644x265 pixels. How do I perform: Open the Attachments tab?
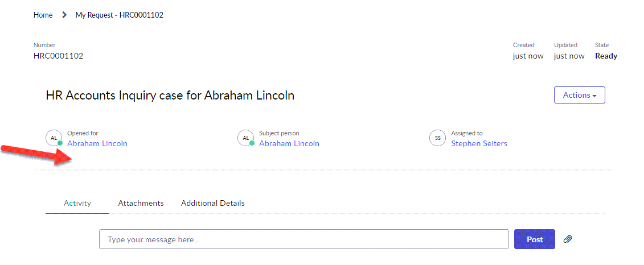(141, 203)
